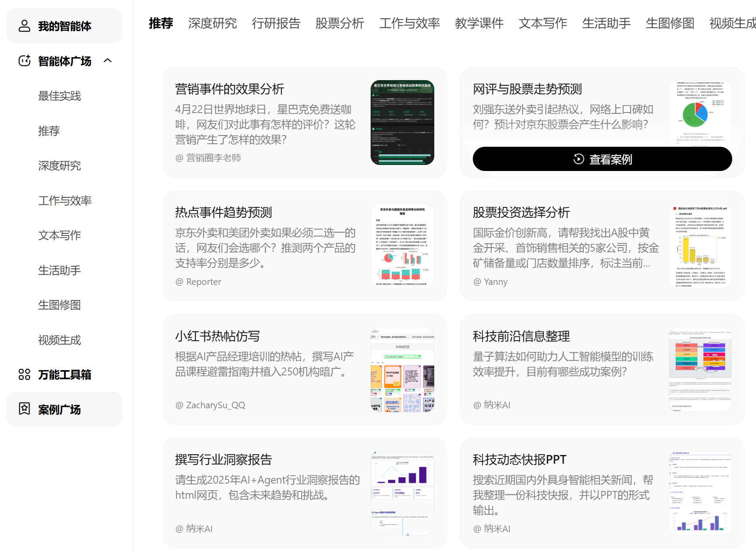This screenshot has width=756, height=555.
Task: Select 生图修图 in the sidebar list
Action: pyautogui.click(x=59, y=305)
